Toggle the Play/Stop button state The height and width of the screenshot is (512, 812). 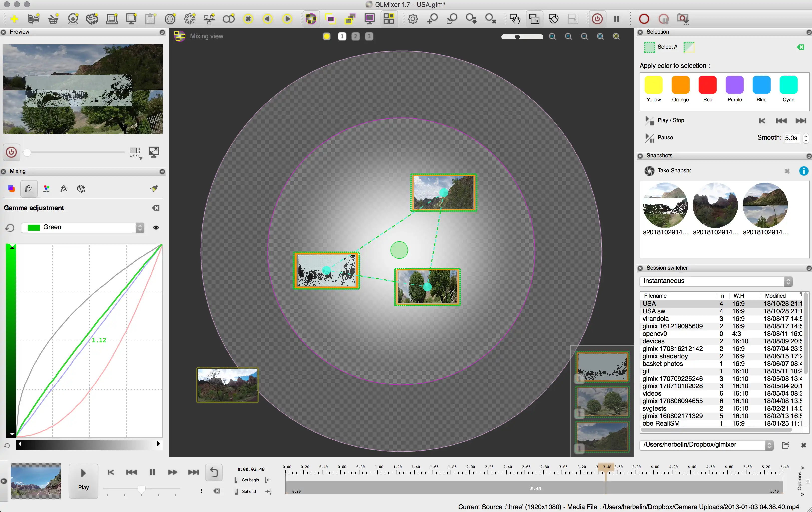(x=650, y=120)
